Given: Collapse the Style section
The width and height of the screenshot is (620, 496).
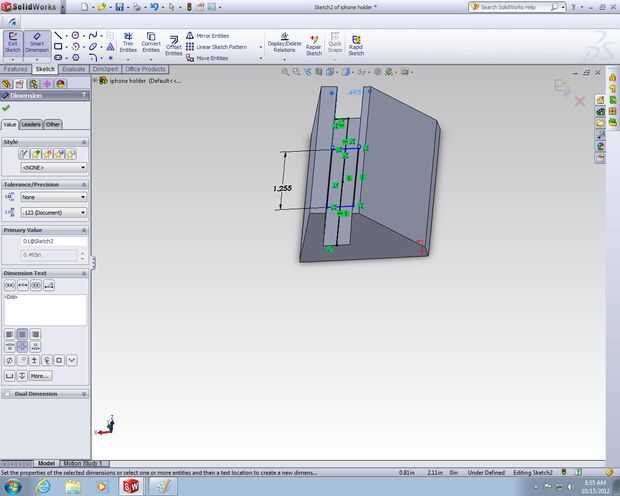Looking at the screenshot, I should point(84,142).
